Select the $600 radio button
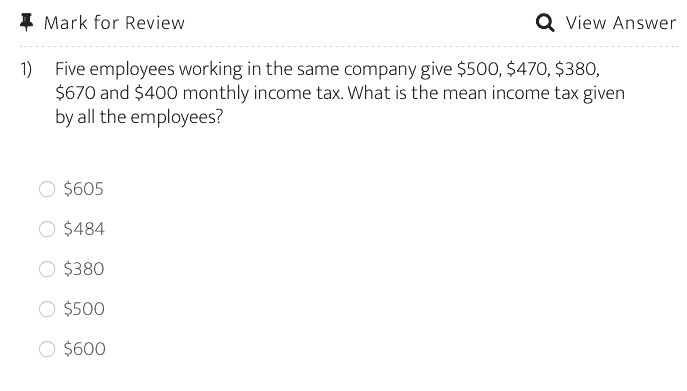The width and height of the screenshot is (687, 391). click(x=47, y=349)
